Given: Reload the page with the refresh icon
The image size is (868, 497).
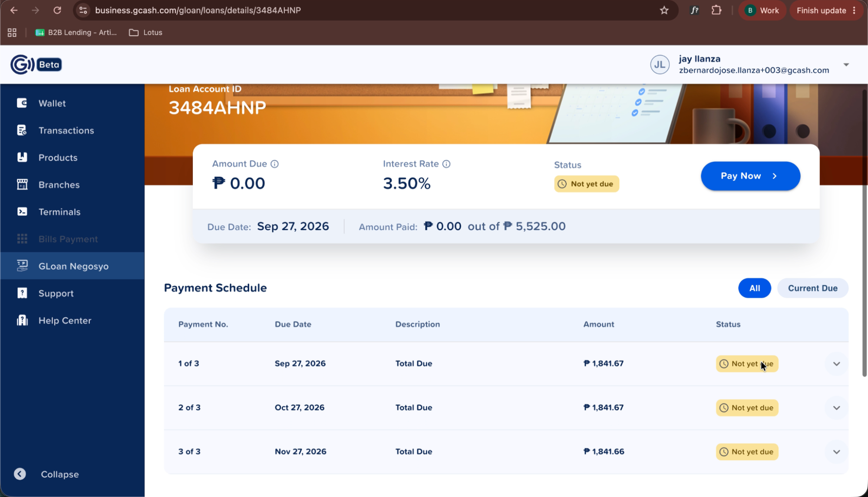Looking at the screenshot, I should (x=57, y=10).
